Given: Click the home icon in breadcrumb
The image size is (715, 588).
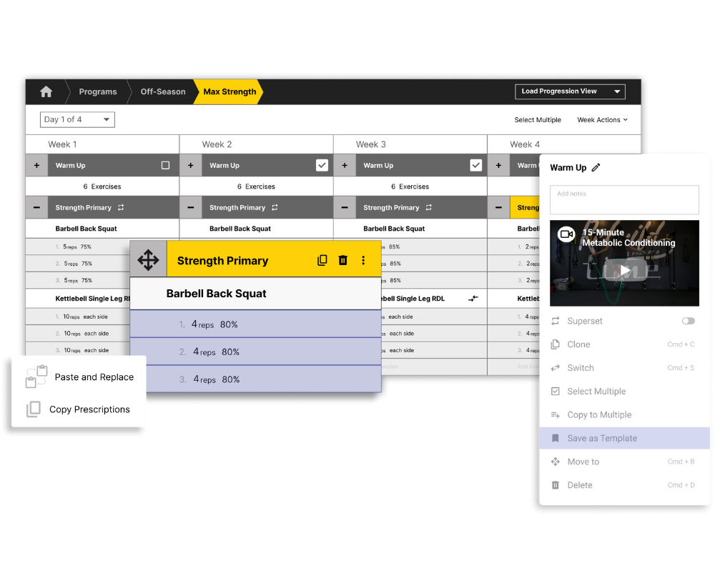Looking at the screenshot, I should pyautogui.click(x=46, y=91).
